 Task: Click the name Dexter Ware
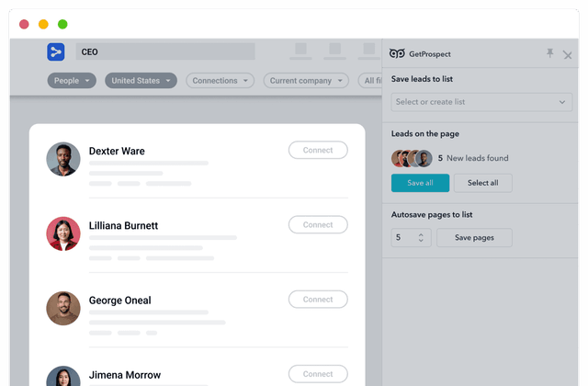pos(117,151)
